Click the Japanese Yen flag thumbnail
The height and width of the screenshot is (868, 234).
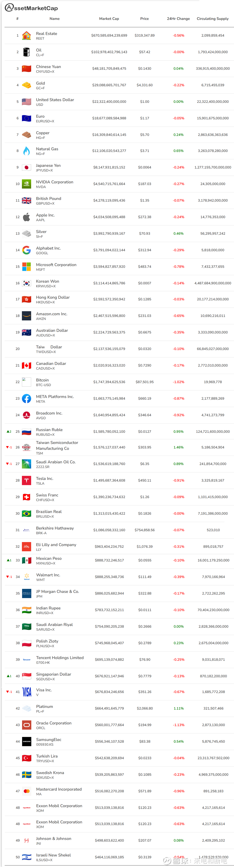click(x=26, y=167)
